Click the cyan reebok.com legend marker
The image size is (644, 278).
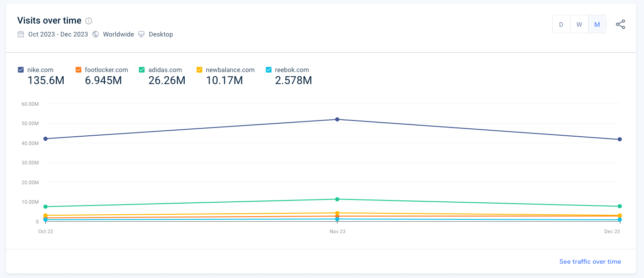(x=268, y=69)
